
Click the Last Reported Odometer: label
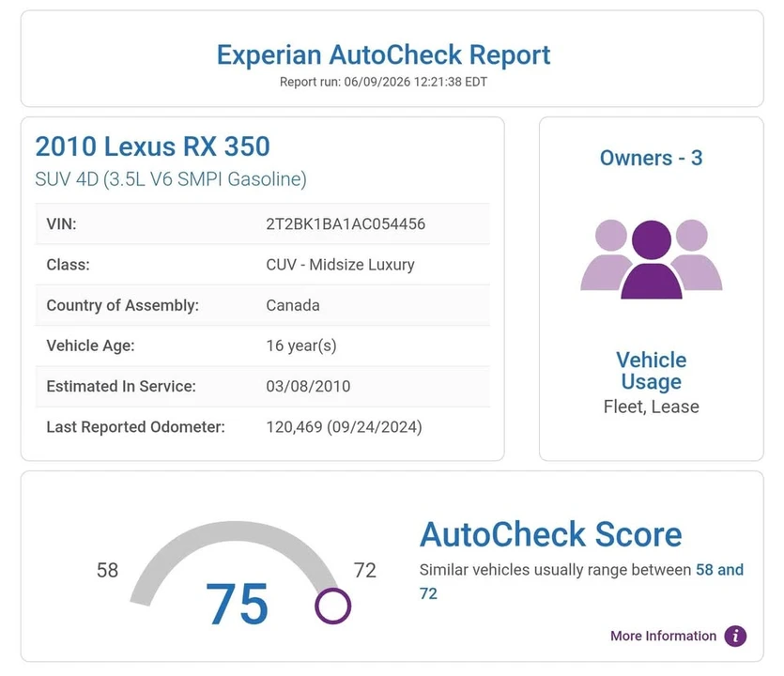tap(135, 427)
